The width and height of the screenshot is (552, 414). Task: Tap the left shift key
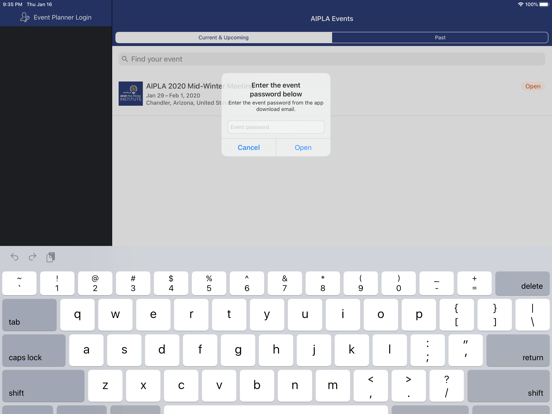click(43, 386)
